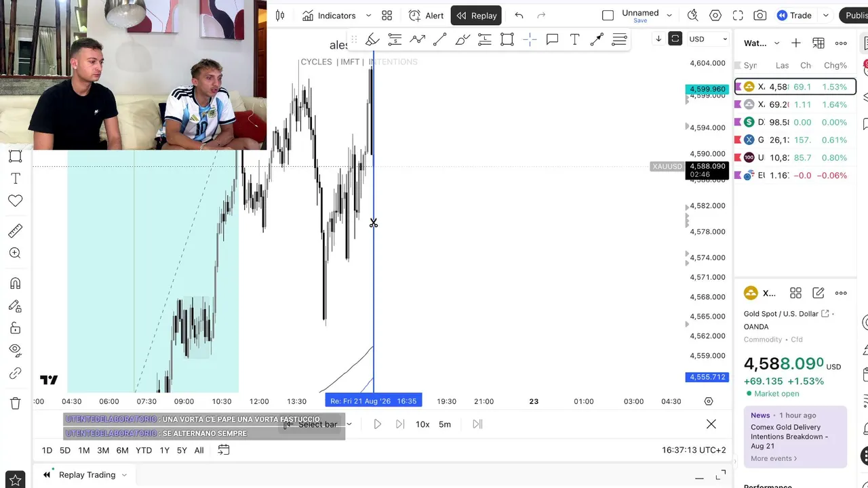Select the rectangle tool in floating toolbar
Viewport: 868px width, 488px height.
point(507,40)
